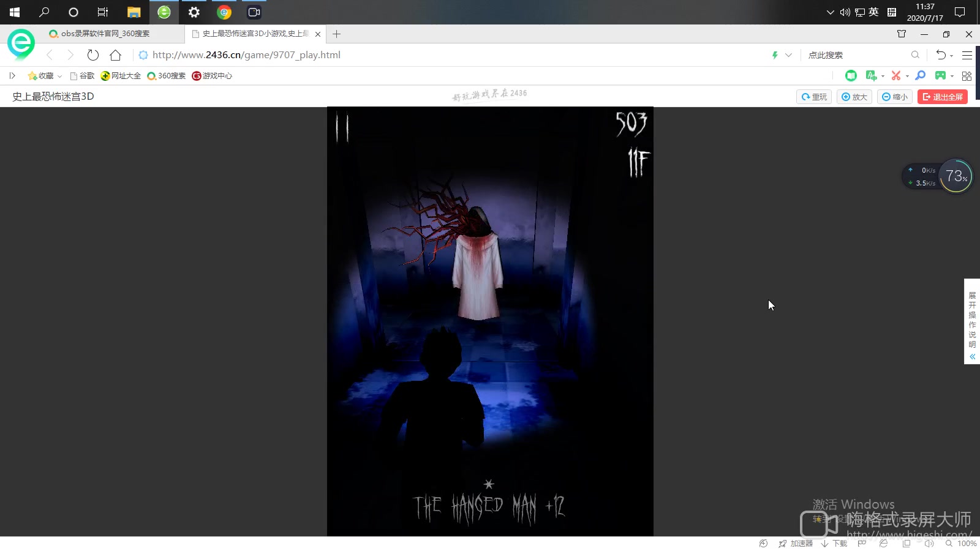Click the 重玩 replay button

814,97
